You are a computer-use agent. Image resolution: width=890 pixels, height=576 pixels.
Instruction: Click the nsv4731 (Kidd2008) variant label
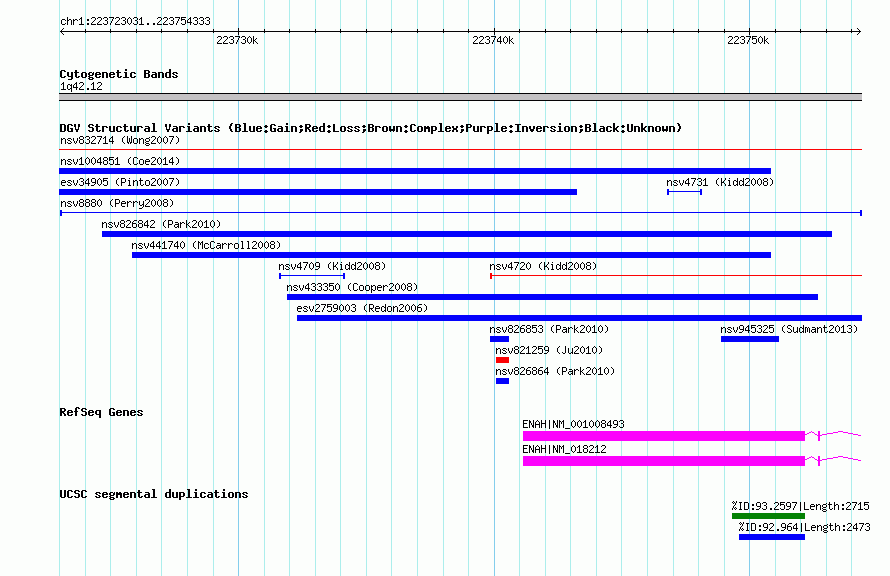tap(720, 182)
